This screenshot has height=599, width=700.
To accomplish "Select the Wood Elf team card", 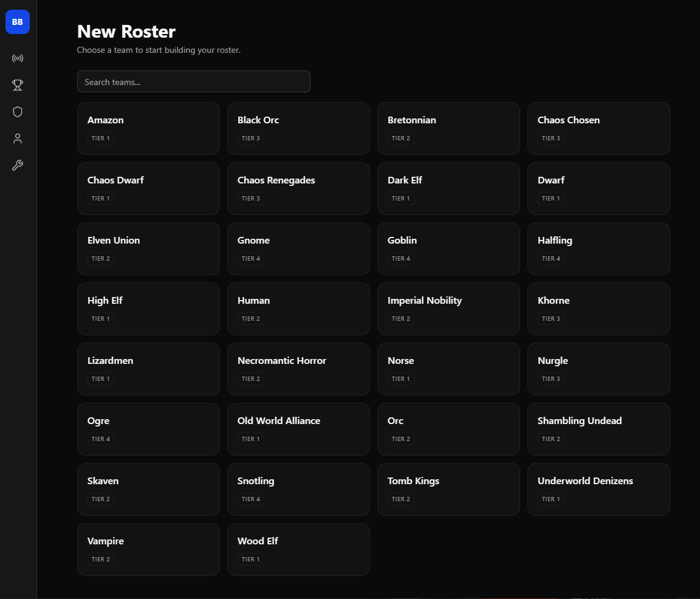I will (298, 549).
